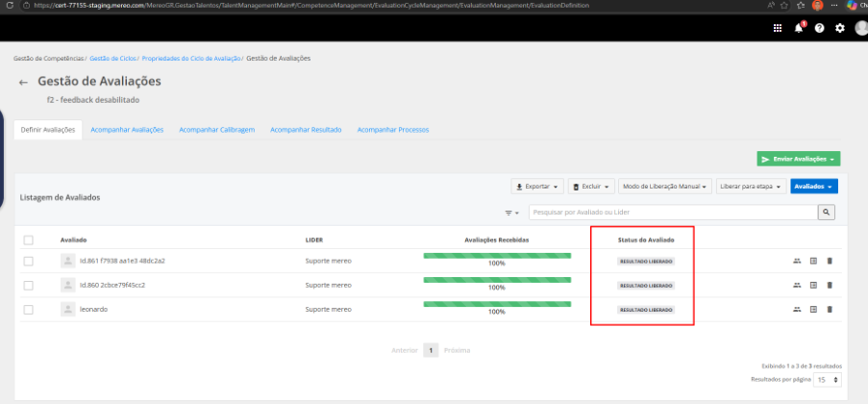Delete leonardo row with trash icon
Viewport: 868px width, 404px height.
830,309
